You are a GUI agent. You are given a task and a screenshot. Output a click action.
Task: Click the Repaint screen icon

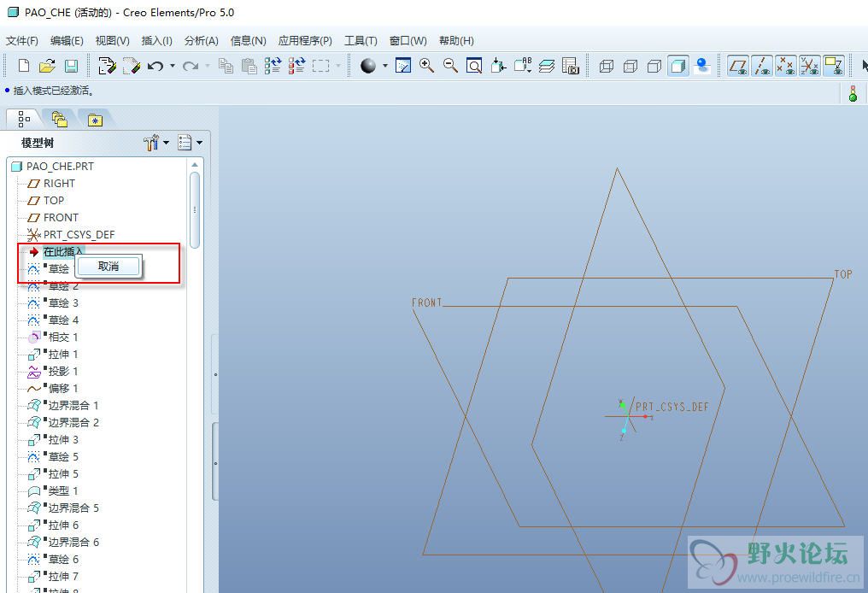coord(403,66)
